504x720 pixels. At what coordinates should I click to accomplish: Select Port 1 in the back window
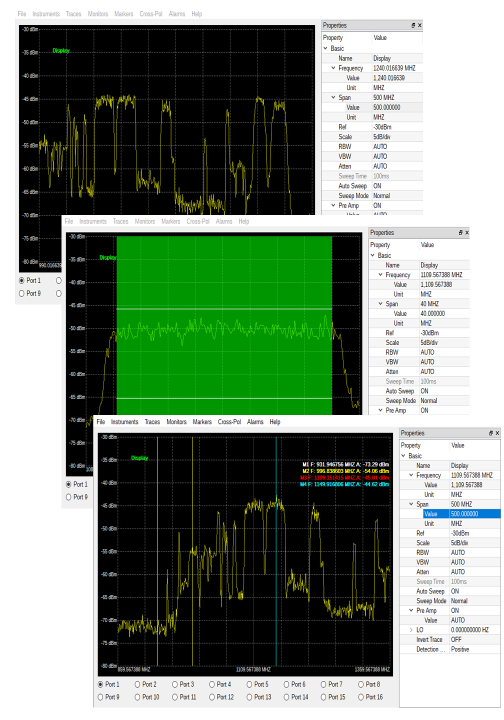pos(22,280)
